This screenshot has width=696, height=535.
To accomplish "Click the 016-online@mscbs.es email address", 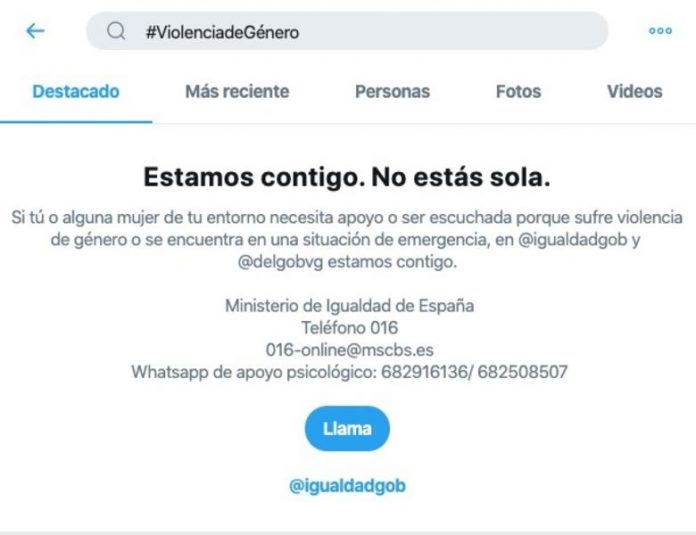I will [x=349, y=350].
